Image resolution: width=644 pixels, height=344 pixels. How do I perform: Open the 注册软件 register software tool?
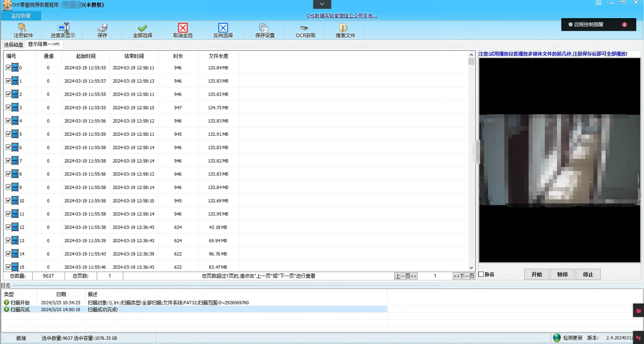[23, 30]
